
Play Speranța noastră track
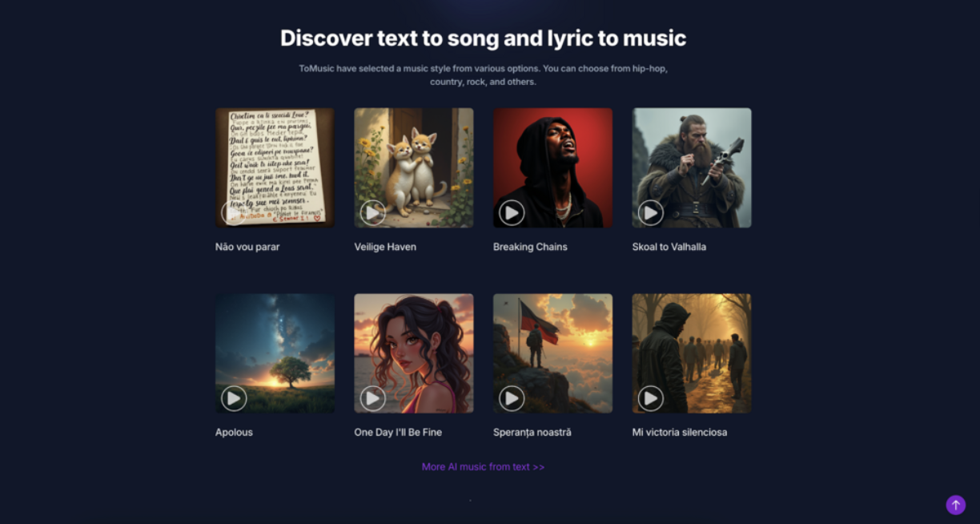(512, 397)
